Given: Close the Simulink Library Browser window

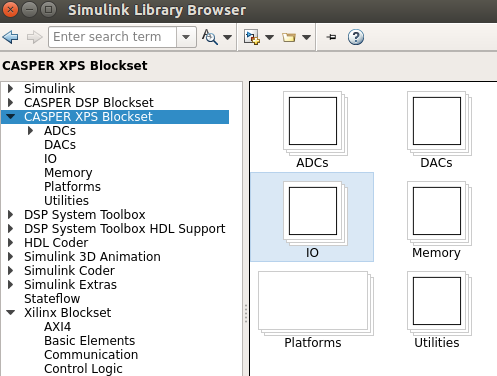Looking at the screenshot, I should [10, 9].
